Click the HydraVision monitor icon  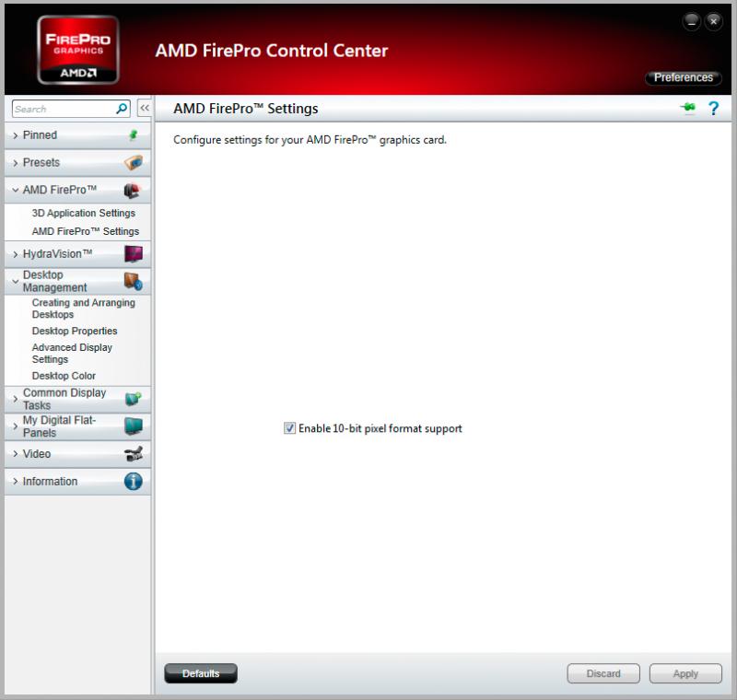click(x=134, y=253)
